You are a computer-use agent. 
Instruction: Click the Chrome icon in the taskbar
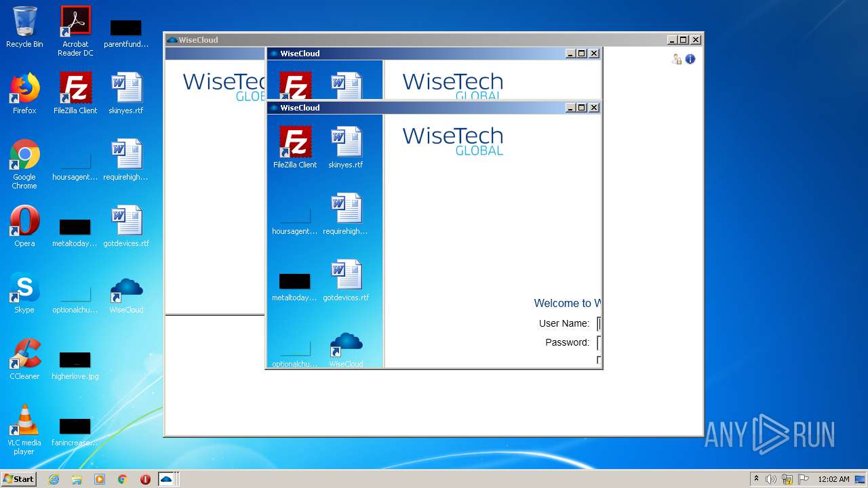(x=123, y=479)
